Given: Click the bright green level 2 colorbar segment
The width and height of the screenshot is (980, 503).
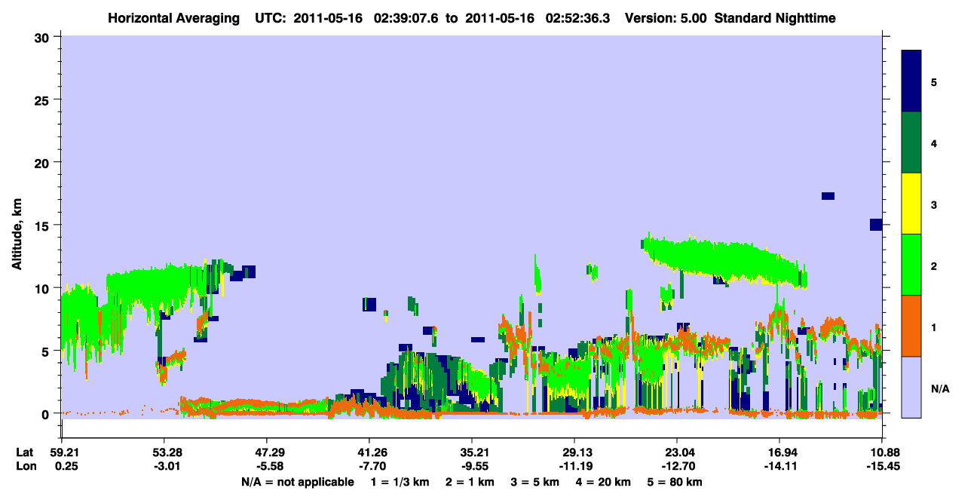Looking at the screenshot, I should pyautogui.click(x=911, y=265).
